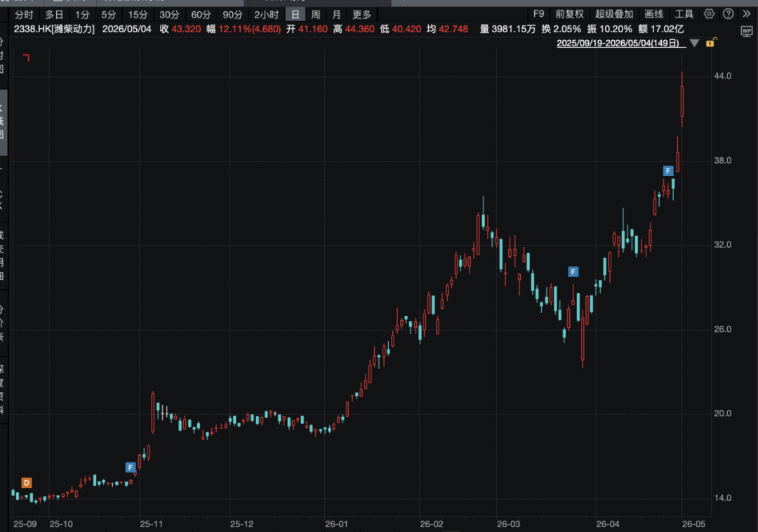
Task: Click the 25-10 date axis label
Action: click(61, 524)
